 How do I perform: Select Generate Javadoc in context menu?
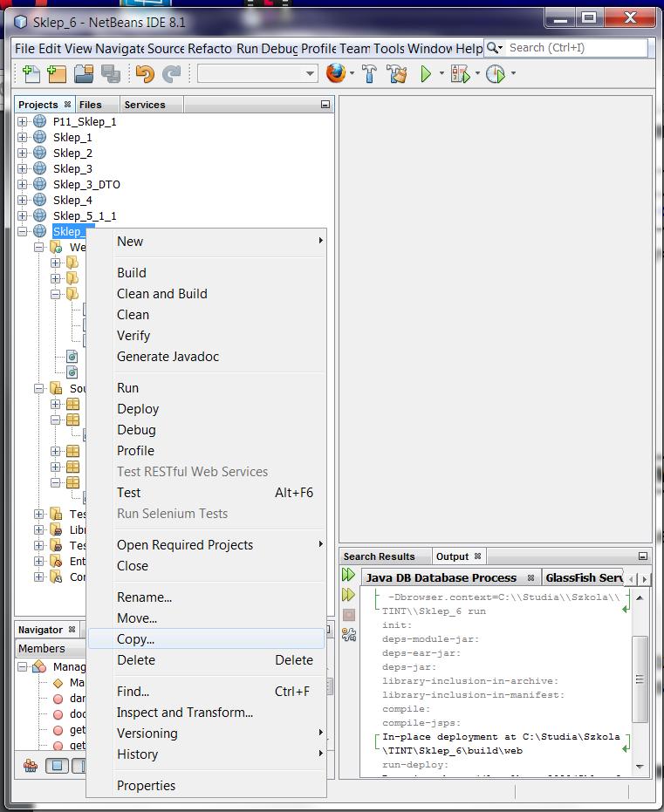click(x=206, y=356)
